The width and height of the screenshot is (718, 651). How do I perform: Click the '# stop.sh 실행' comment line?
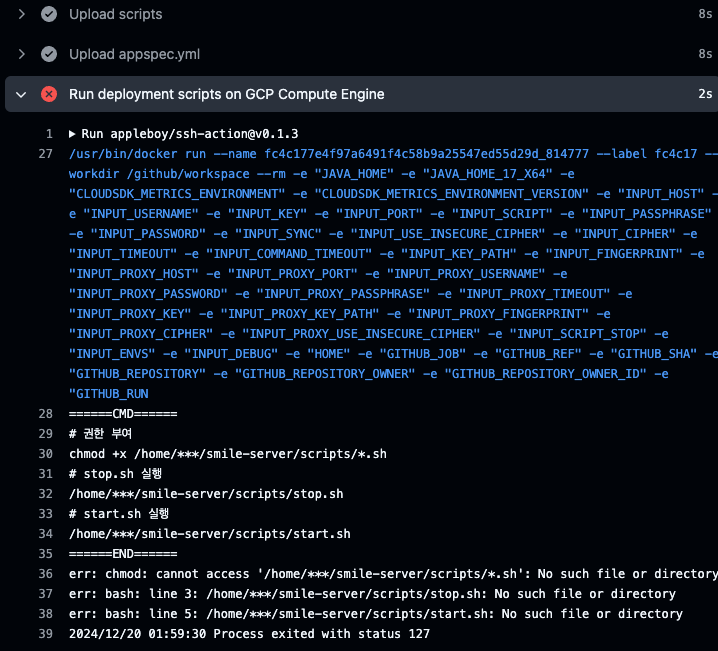tap(115, 474)
